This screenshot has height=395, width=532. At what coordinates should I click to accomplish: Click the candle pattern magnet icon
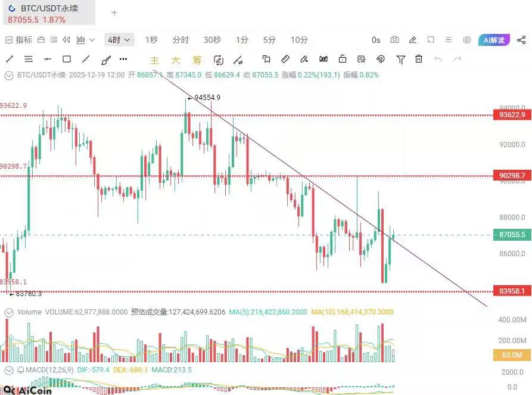pyautogui.click(x=323, y=60)
